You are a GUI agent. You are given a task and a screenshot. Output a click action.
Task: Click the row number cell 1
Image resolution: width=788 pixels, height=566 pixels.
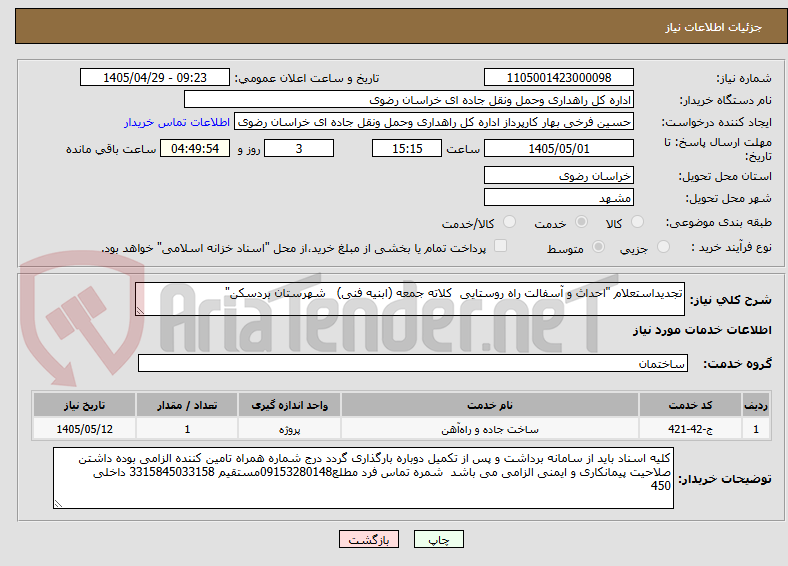[756, 429]
